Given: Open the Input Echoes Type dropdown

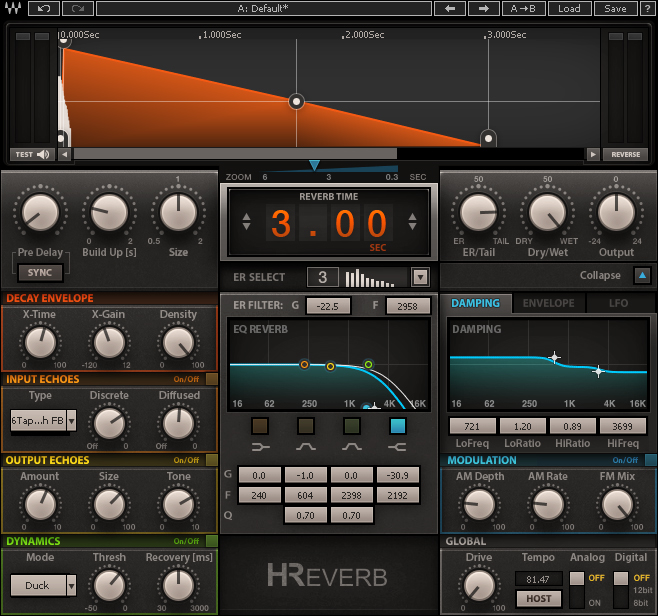Looking at the screenshot, I should pos(72,420).
